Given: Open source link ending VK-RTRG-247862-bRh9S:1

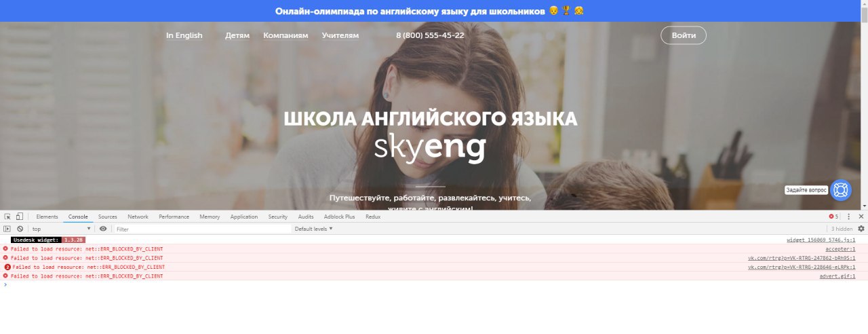Looking at the screenshot, I should click(802, 258).
